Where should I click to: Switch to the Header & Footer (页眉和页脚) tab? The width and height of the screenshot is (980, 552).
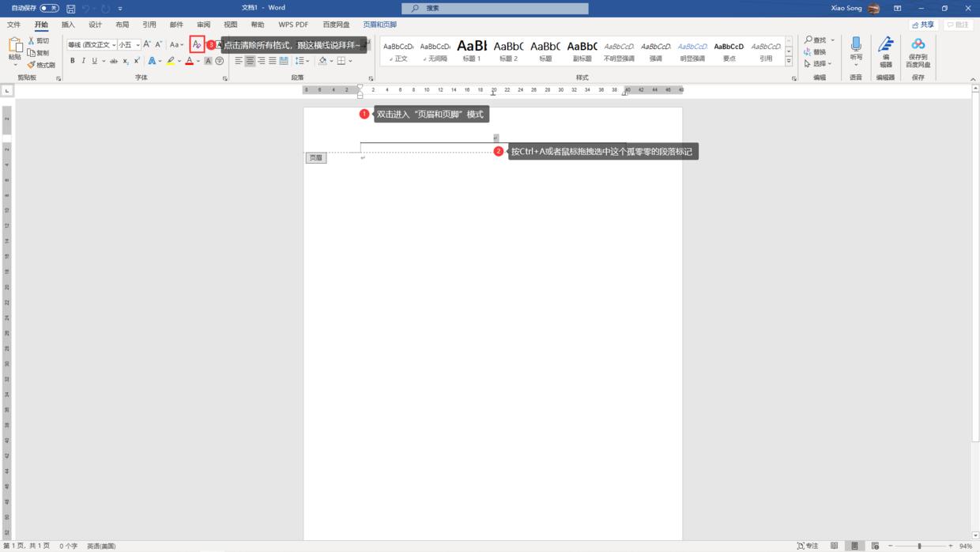(x=379, y=25)
